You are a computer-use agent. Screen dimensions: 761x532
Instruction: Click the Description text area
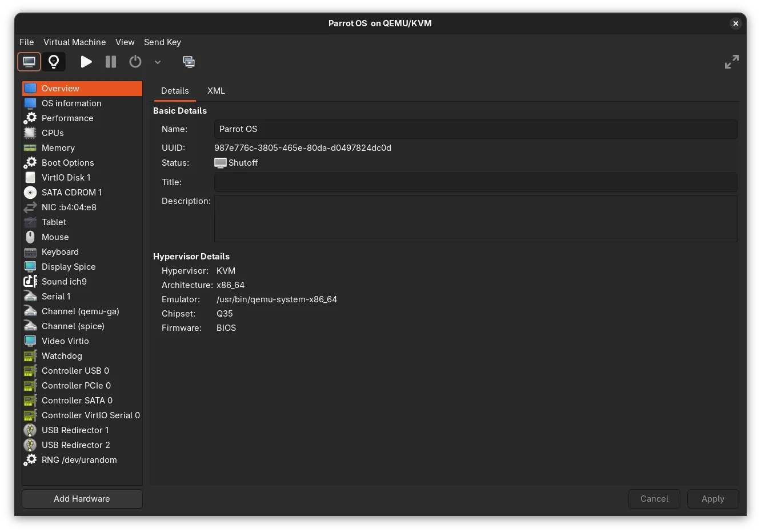point(476,219)
